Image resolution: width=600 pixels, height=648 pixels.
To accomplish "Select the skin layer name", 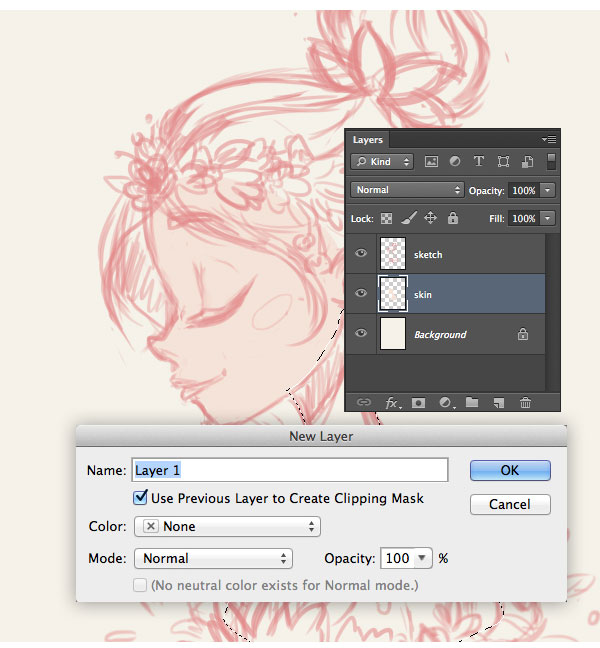I will (423, 295).
